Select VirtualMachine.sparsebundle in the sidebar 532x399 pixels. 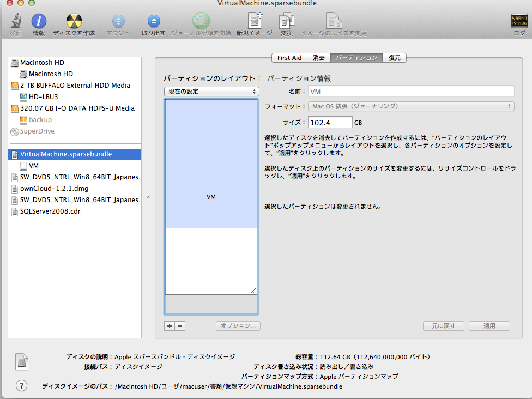75,154
